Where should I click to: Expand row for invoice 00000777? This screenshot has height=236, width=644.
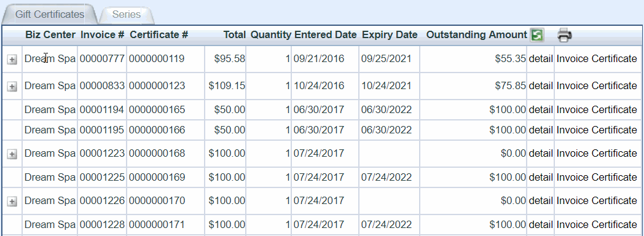coord(12,60)
